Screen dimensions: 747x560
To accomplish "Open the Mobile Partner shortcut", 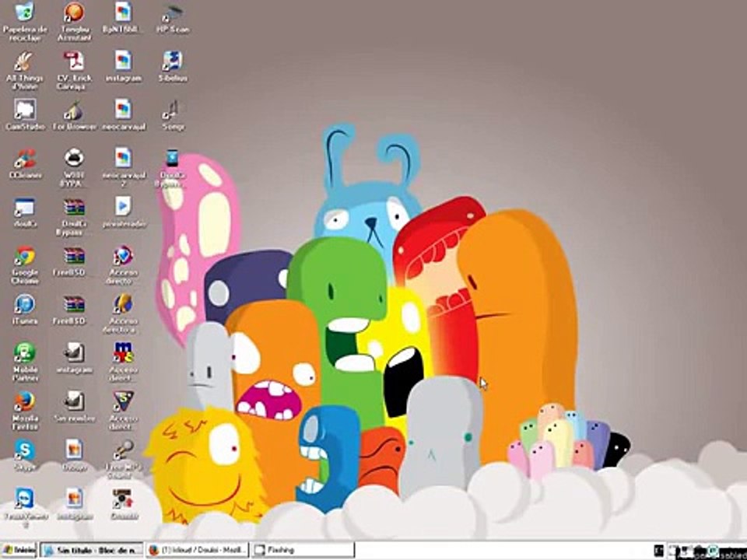I will (x=25, y=362).
